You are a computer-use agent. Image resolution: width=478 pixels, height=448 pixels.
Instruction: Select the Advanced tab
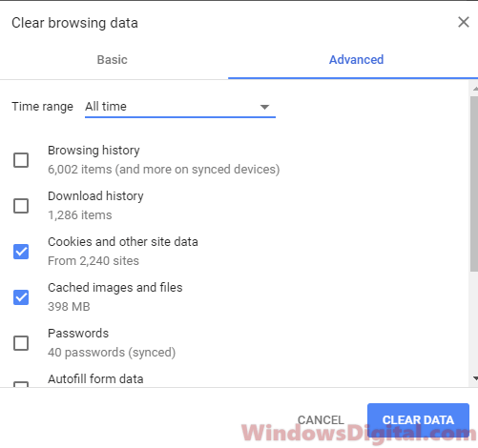click(x=356, y=60)
